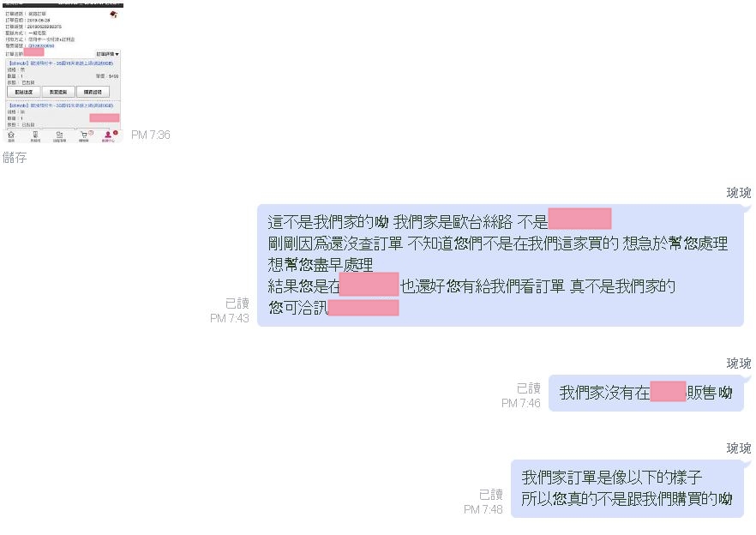
Task: Click sender name 琬琬 above the first bubble
Action: pos(739,193)
